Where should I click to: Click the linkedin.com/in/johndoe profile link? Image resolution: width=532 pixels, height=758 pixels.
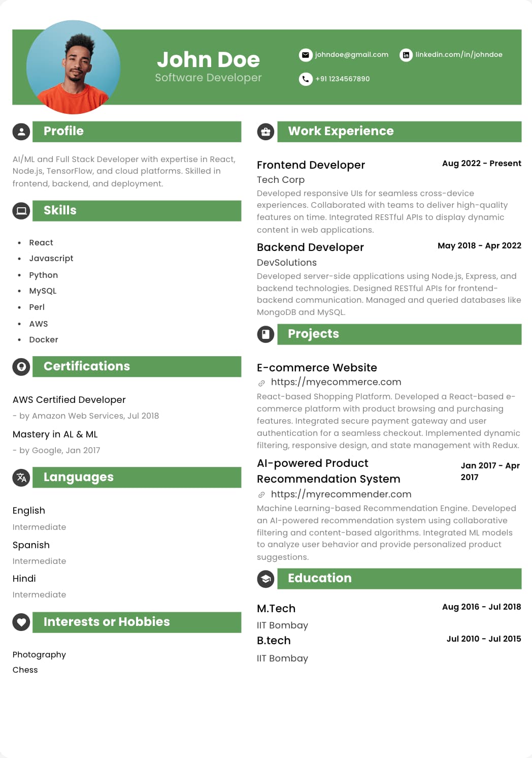(459, 54)
